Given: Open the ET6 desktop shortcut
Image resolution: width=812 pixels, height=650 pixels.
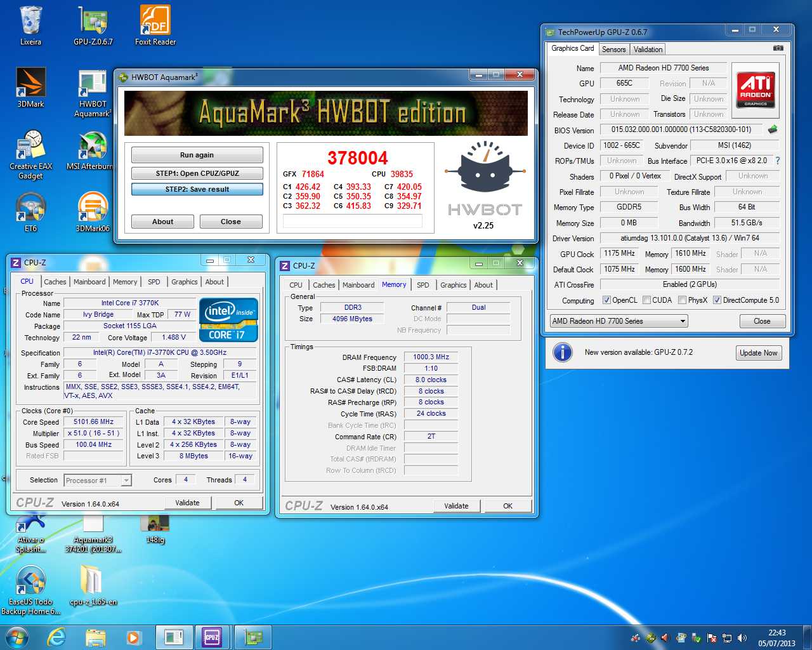Looking at the screenshot, I should [30, 212].
